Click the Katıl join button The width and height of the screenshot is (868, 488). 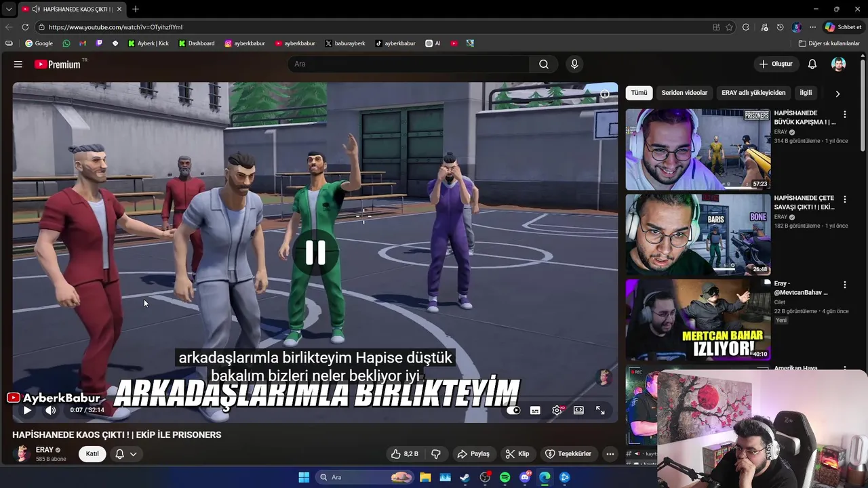[92, 454]
